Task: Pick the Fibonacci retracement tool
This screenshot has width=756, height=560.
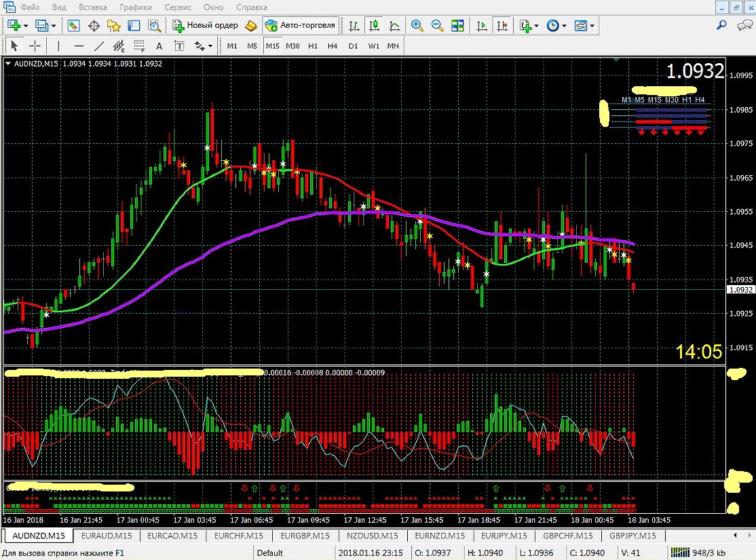Action: click(x=140, y=46)
